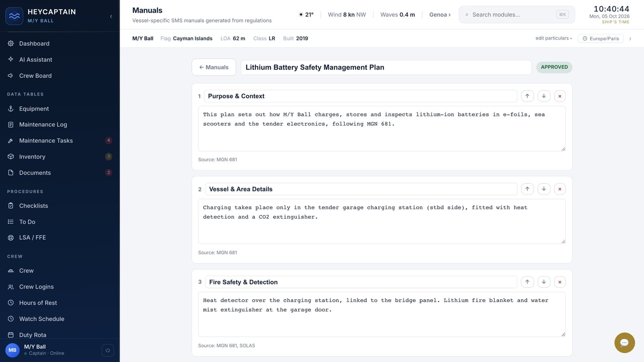Click the HeyCaptain wave logo icon
This screenshot has width=644, height=362.
[x=14, y=16]
